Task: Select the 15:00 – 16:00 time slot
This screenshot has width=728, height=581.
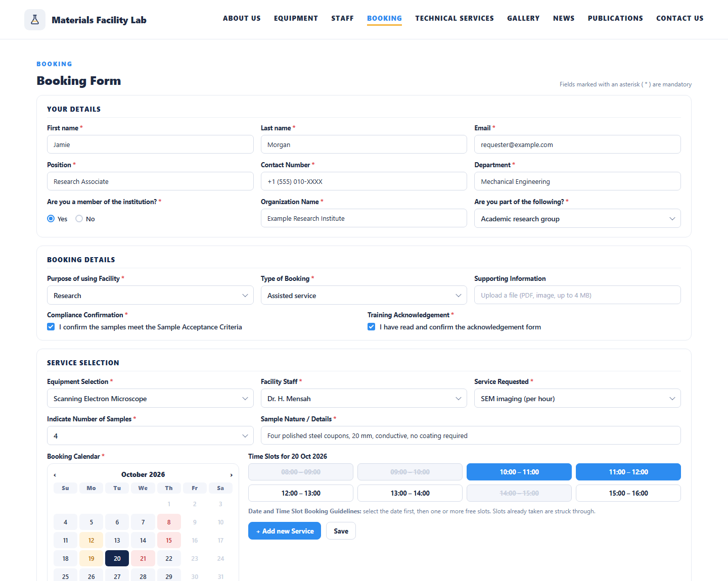Action: pos(628,493)
